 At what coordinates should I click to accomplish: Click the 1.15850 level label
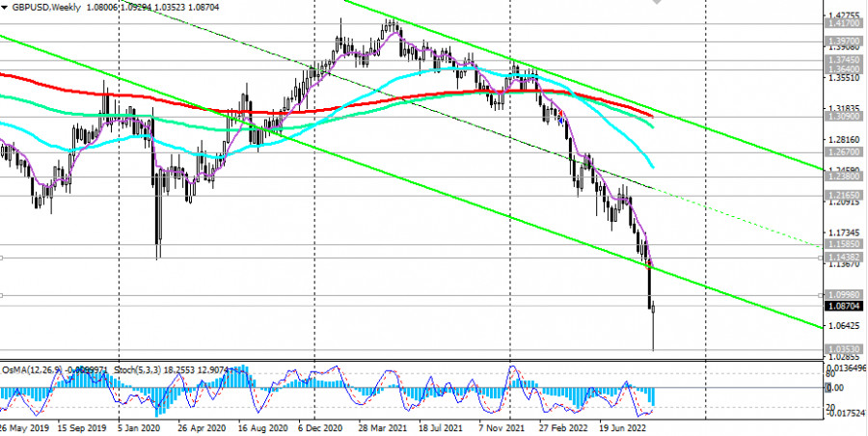tap(843, 247)
